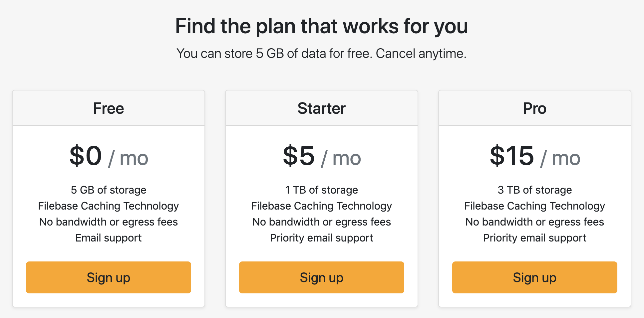Click Filebase Caching Technology in Free plan
Image resolution: width=644 pixels, height=318 pixels.
point(109,206)
